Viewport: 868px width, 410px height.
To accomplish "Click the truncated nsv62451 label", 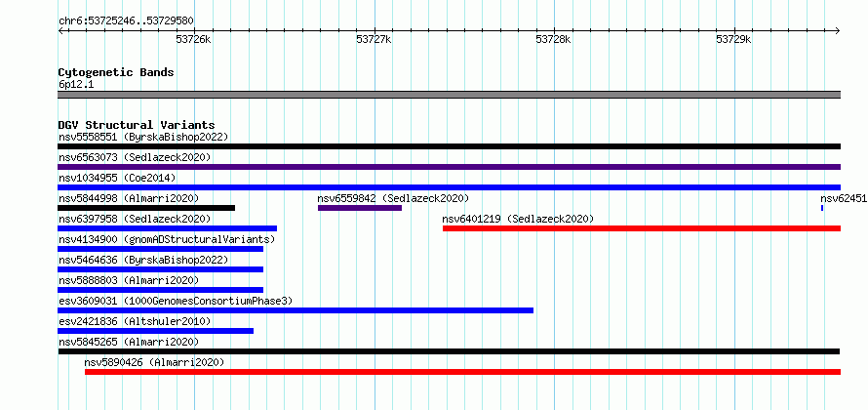I will pos(844,198).
